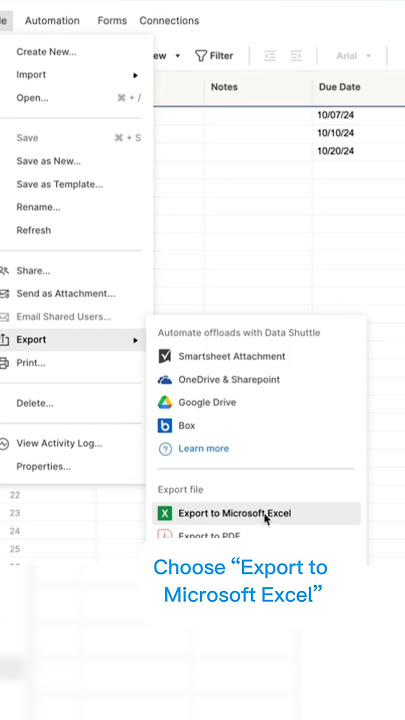405x720 pixels.
Task: Click the green Excel icon
Action: [x=164, y=513]
